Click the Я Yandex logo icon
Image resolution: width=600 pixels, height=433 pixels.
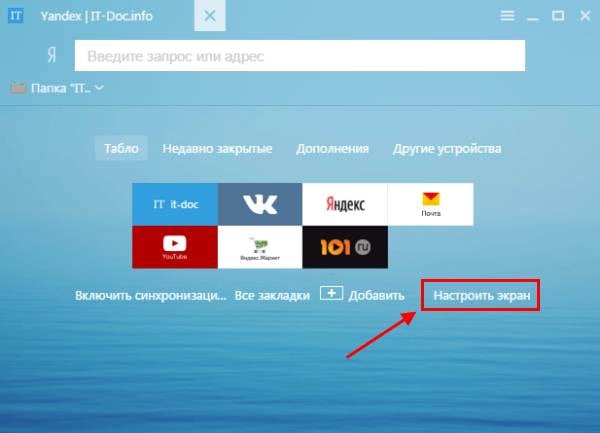(x=50, y=56)
